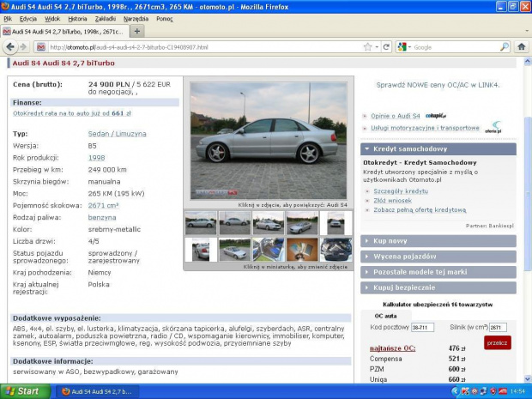532x399 pixels.
Task: Open the Plik menu
Action: point(8,19)
